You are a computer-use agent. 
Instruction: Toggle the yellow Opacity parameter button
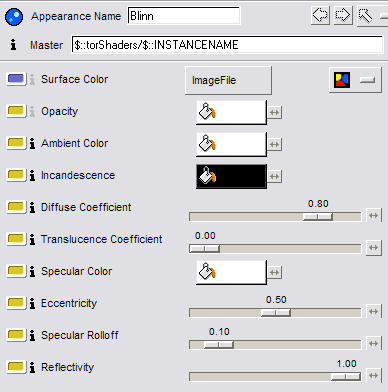pyautogui.click(x=16, y=111)
